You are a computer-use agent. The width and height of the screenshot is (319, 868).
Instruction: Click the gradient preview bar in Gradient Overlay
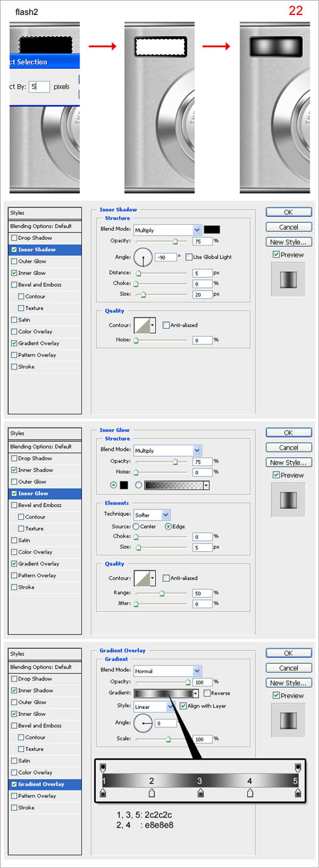tap(163, 693)
